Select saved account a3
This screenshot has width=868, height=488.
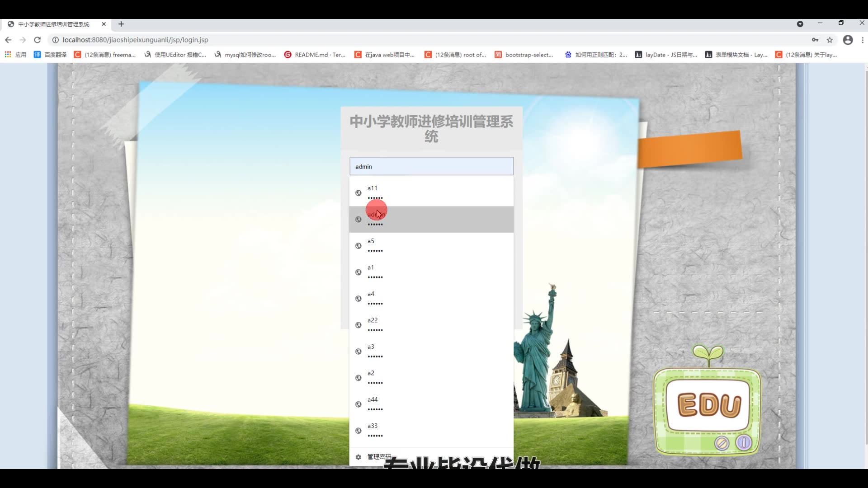[x=431, y=352]
